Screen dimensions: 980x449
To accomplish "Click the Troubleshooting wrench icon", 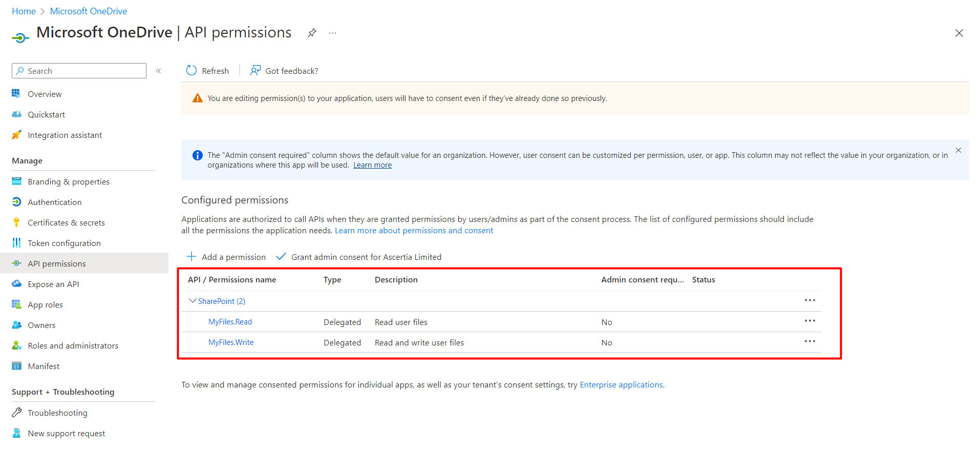I will pos(16,413).
